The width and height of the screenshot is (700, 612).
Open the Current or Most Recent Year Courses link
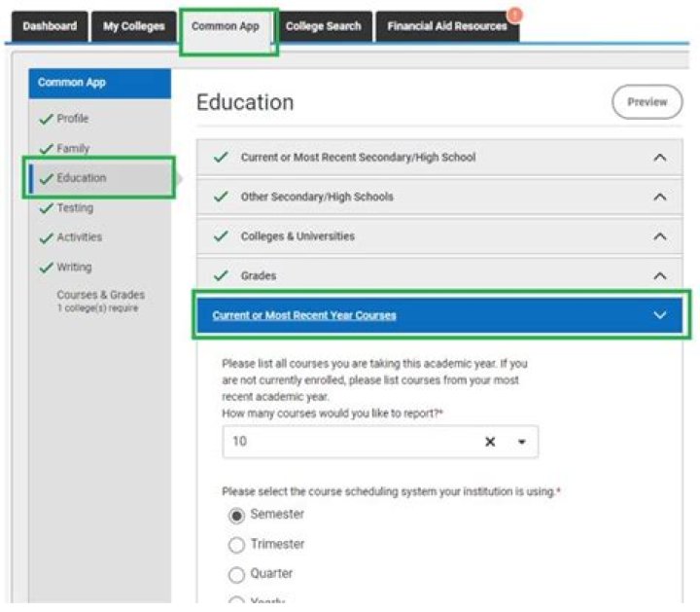(304, 315)
